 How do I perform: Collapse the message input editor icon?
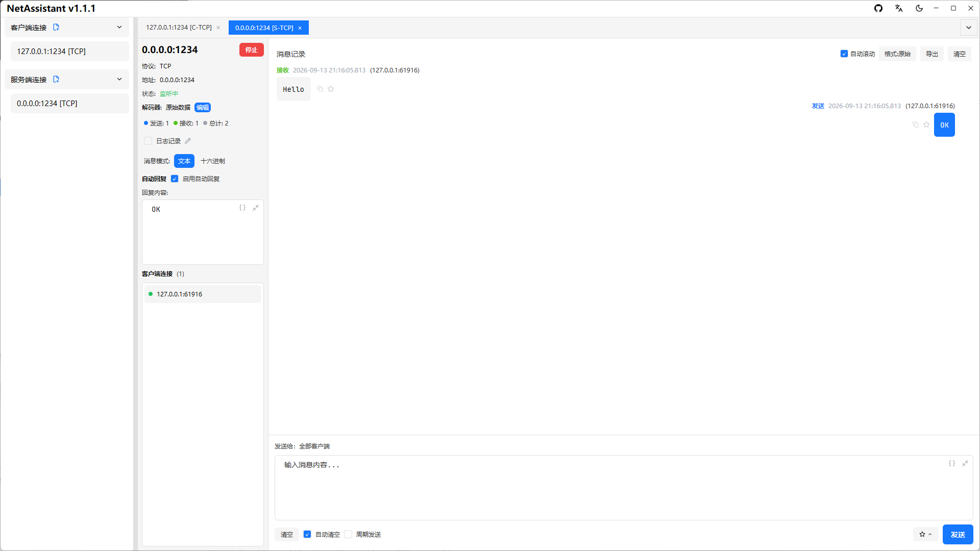(965, 463)
